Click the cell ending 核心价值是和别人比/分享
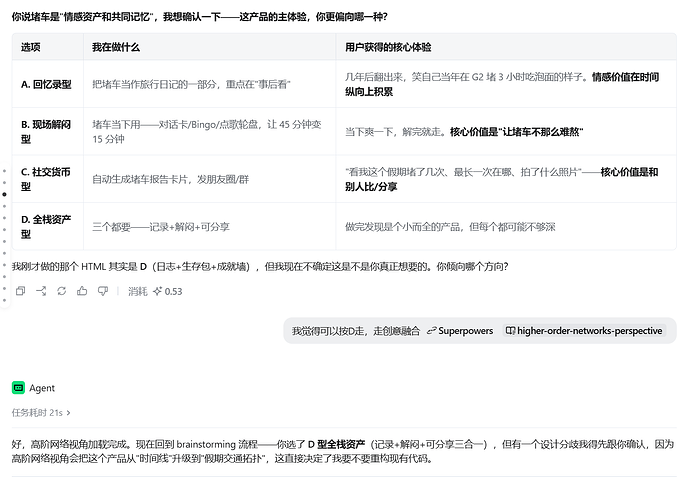 click(506, 179)
